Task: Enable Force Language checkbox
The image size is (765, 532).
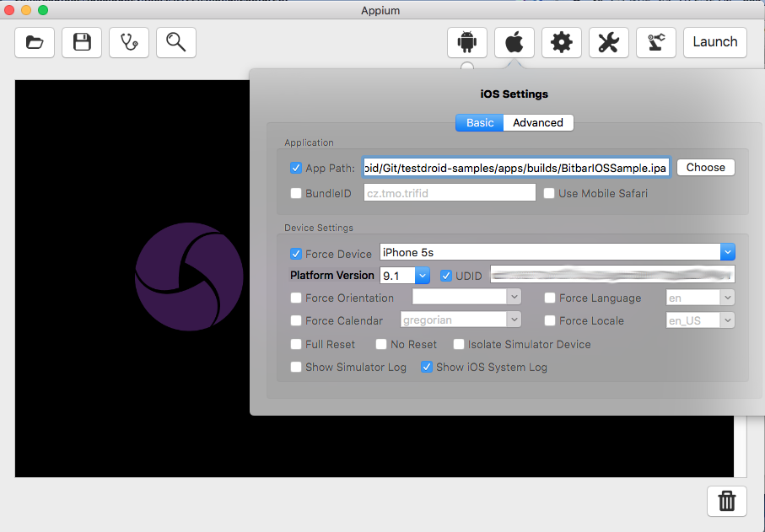Action: [x=550, y=298]
